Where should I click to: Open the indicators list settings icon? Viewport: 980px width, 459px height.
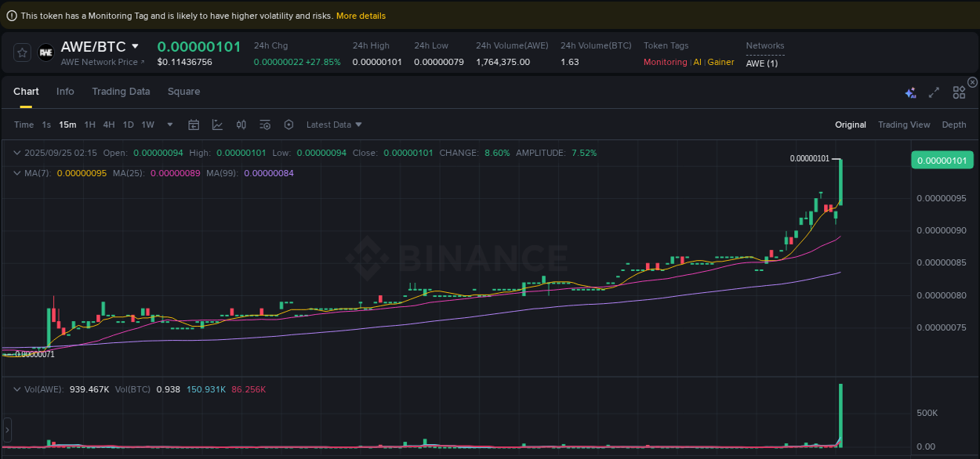(x=264, y=125)
